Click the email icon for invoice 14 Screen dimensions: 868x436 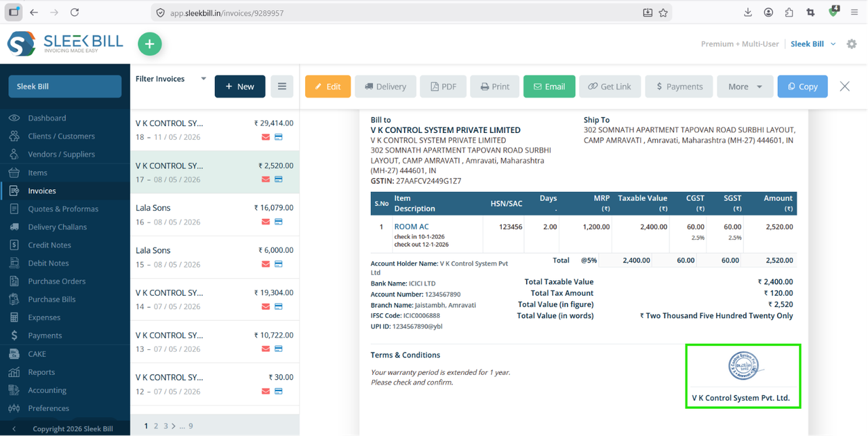pyautogui.click(x=266, y=307)
